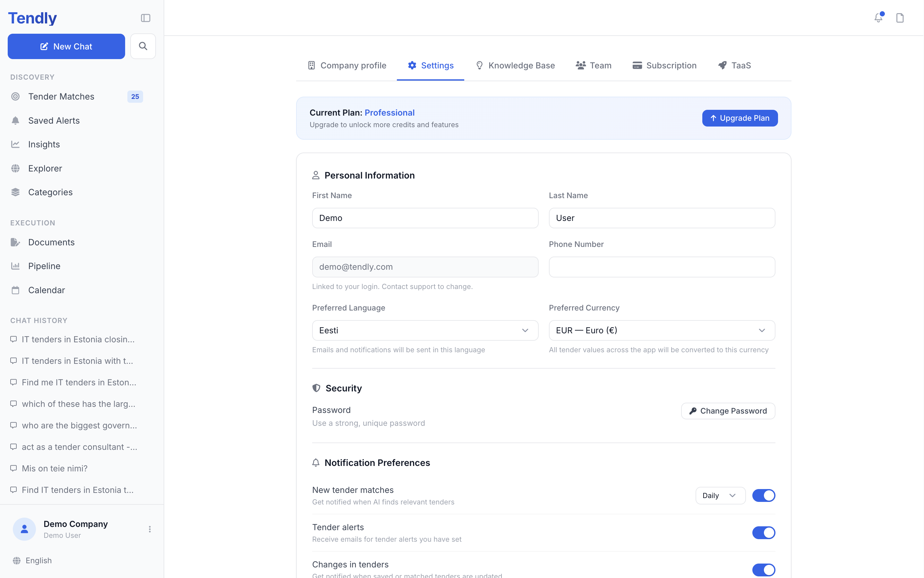This screenshot has width=924, height=578.
Task: Click the Company profile building icon
Action: pos(312,66)
